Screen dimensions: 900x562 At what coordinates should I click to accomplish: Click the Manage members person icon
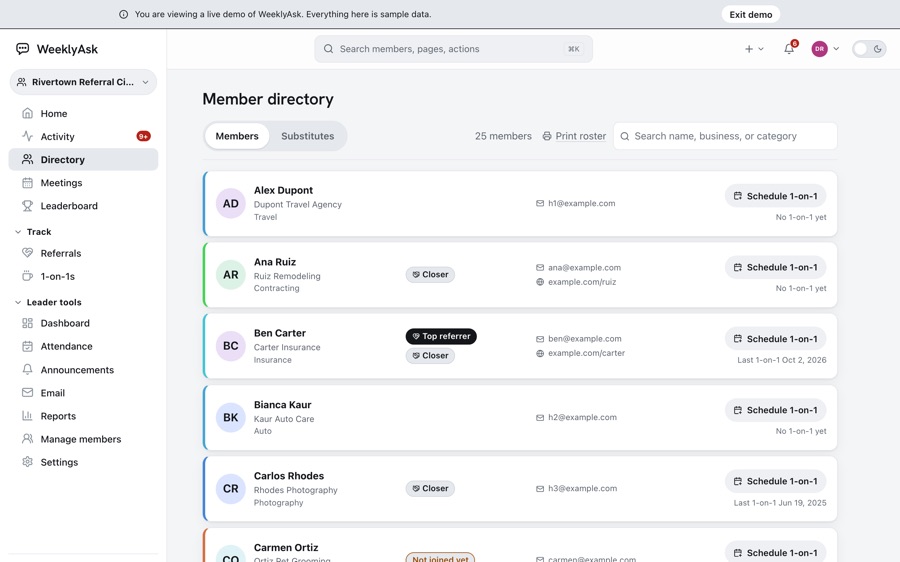click(27, 439)
